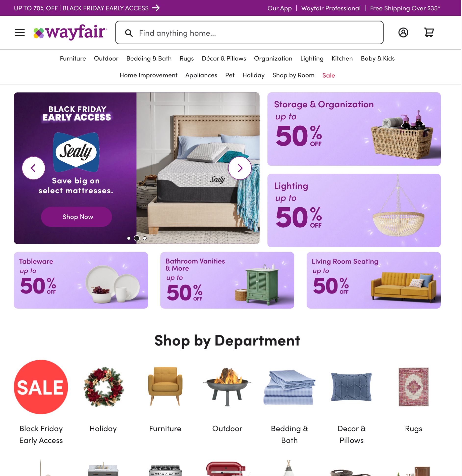
Task: Go back with previous carousel chevron
Action: pos(34,168)
